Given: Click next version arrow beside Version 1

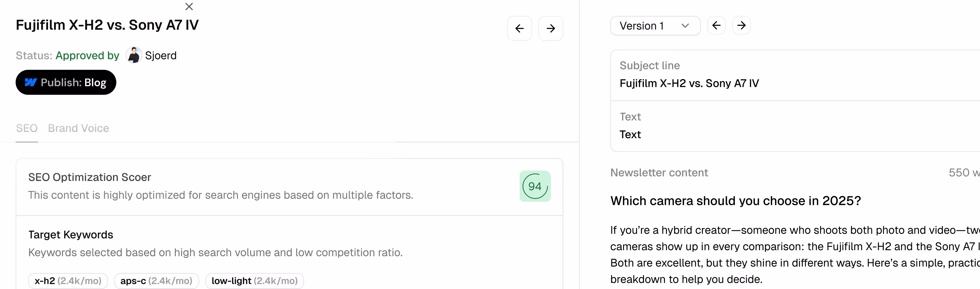Looking at the screenshot, I should (x=741, y=26).
